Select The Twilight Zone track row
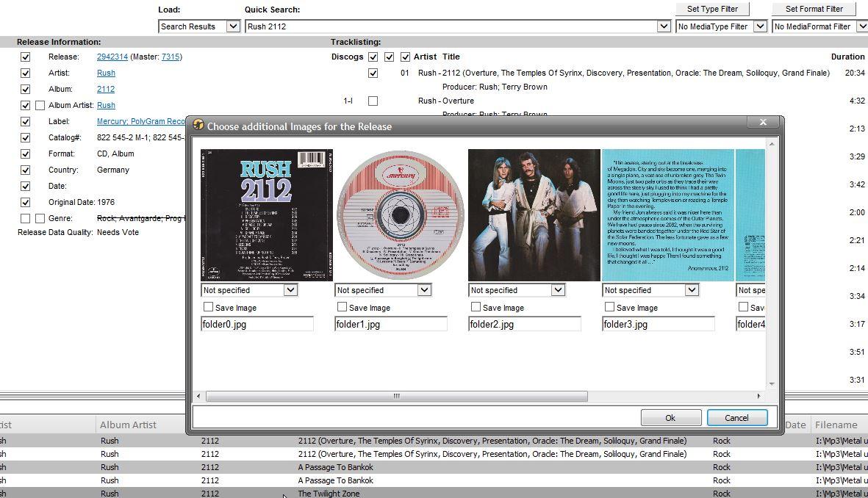 click(434, 493)
